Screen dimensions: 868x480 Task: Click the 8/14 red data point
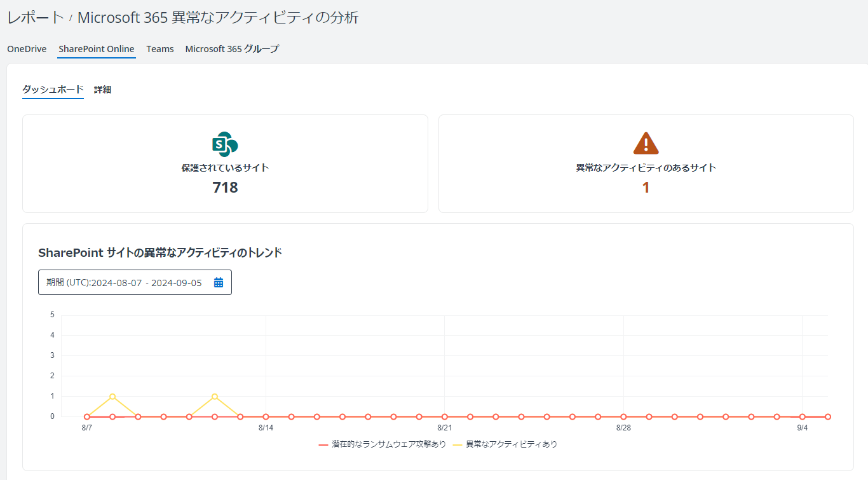(266, 417)
